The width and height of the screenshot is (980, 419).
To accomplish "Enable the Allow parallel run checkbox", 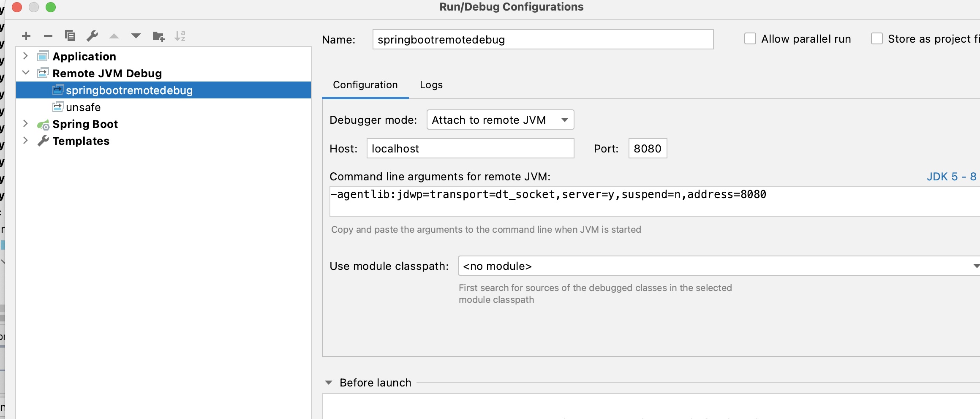I will coord(750,39).
